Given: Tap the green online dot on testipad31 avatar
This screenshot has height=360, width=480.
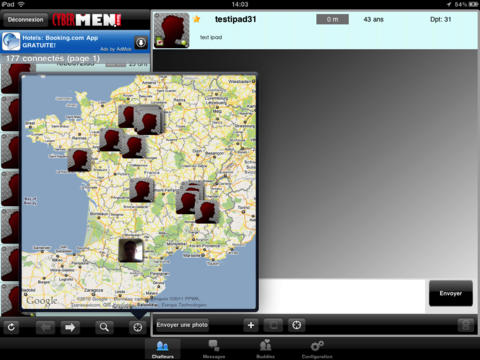Looking at the screenshot, I should coord(183,42).
